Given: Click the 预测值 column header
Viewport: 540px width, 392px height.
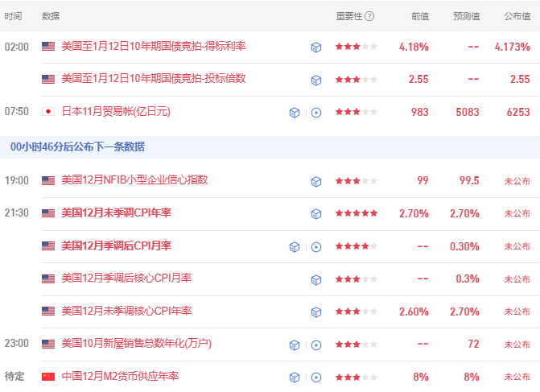Looking at the screenshot, I should (x=466, y=16).
